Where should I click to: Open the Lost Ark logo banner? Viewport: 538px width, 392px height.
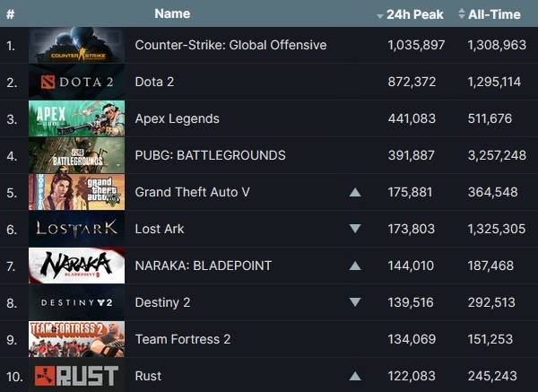tap(76, 230)
